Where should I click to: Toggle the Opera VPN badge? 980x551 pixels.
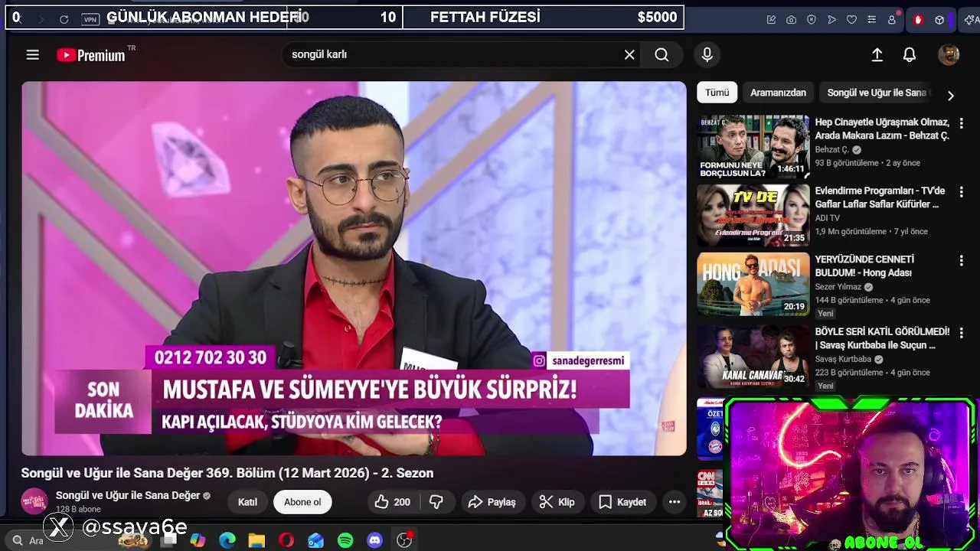tap(90, 19)
